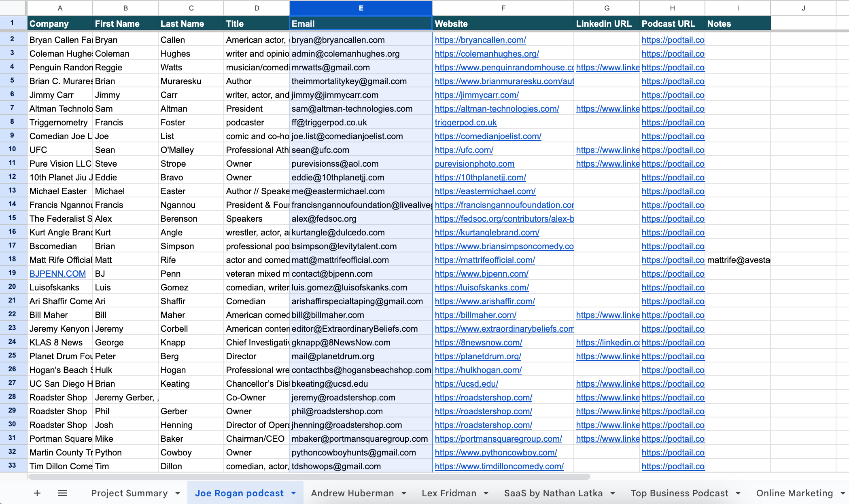This screenshot has height=504, width=849.
Task: Select the KLAS 8 News cell
Action: pos(60,343)
